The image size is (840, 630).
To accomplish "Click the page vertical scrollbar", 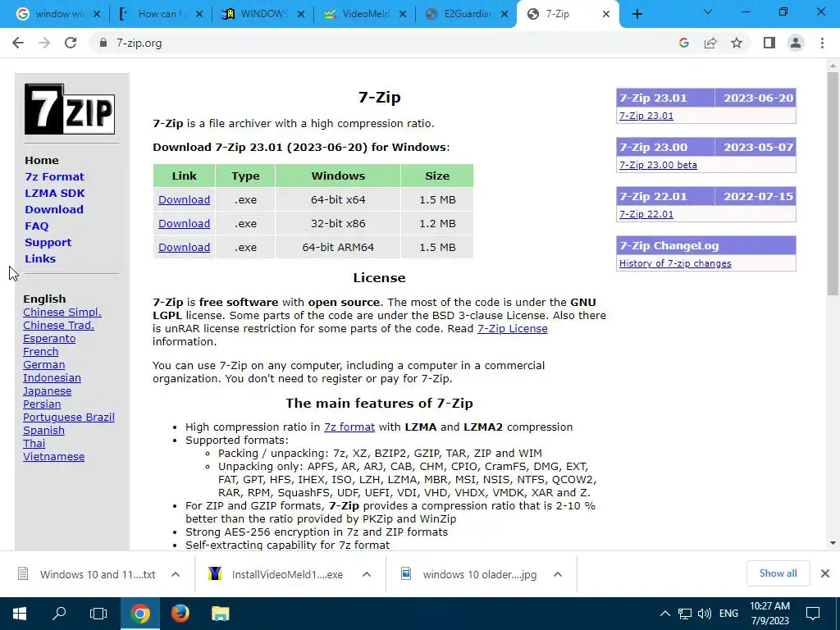I will pyautogui.click(x=833, y=183).
